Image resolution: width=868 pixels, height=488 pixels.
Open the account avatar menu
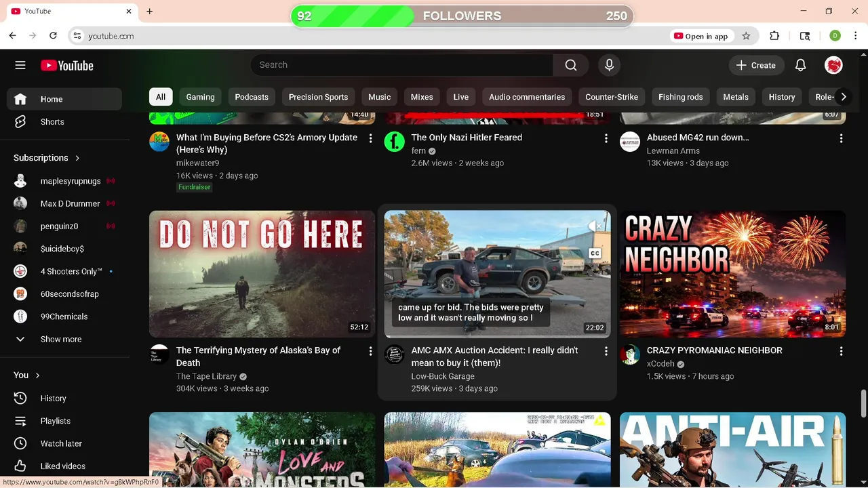pos(833,65)
